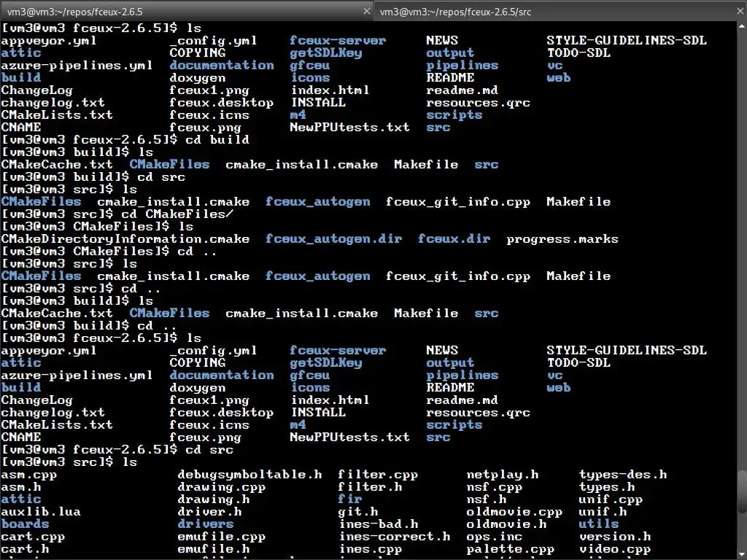This screenshot has width=747, height=560.
Task: Click the drivers directory name
Action: point(205,524)
